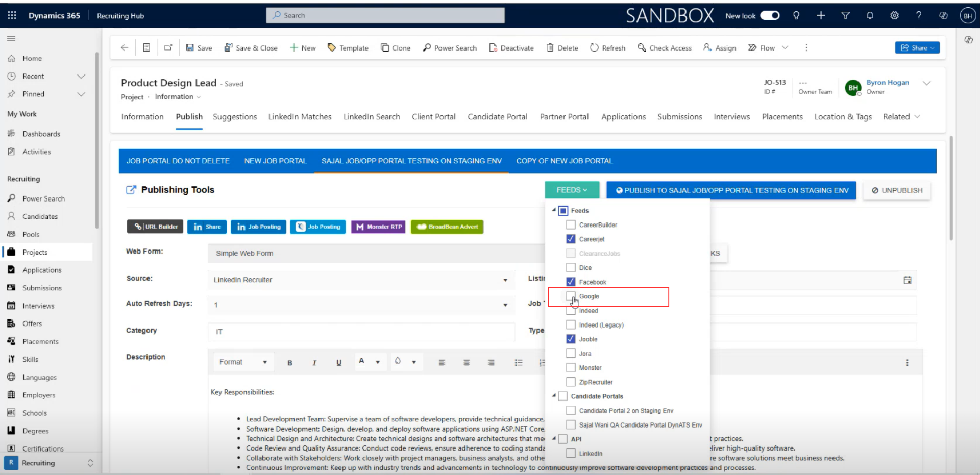This screenshot has height=475, width=980.
Task: Open the Interviews tab
Action: [x=731, y=117]
